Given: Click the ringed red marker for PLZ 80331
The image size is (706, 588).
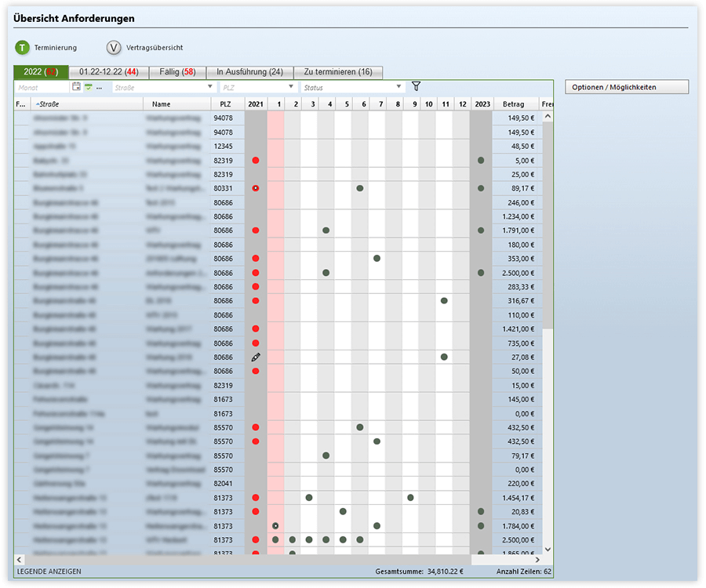Looking at the screenshot, I should [256, 188].
